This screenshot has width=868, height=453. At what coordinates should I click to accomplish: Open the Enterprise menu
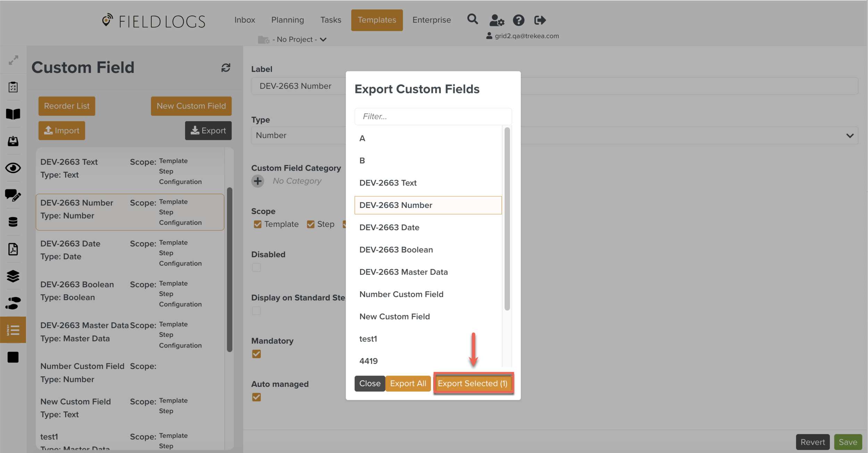coord(431,20)
